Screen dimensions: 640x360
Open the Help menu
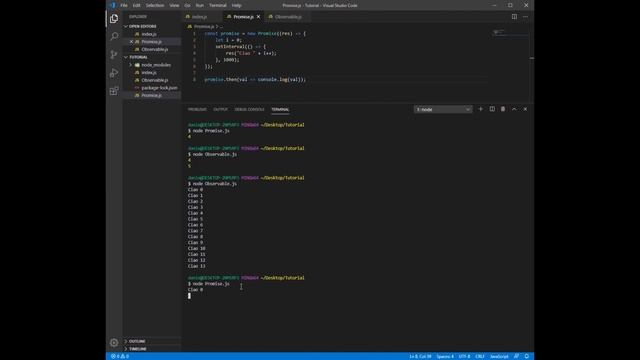[x=236, y=5]
